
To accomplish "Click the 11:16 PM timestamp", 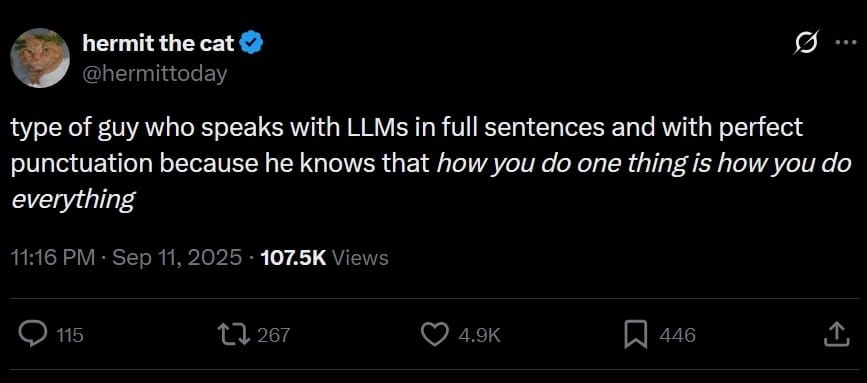I will (x=53, y=258).
